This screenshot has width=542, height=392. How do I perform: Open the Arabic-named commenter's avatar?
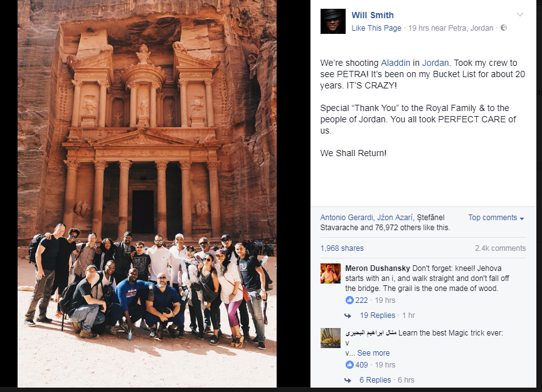coord(331,337)
